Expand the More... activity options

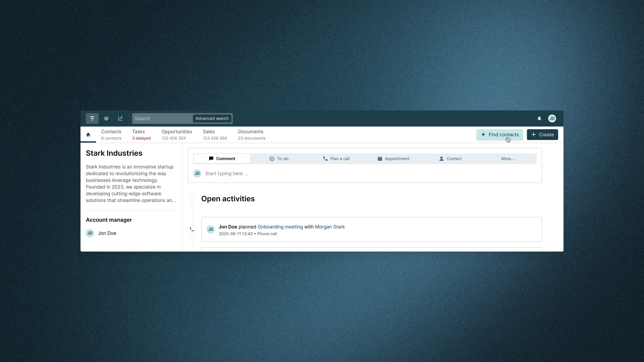pos(507,159)
